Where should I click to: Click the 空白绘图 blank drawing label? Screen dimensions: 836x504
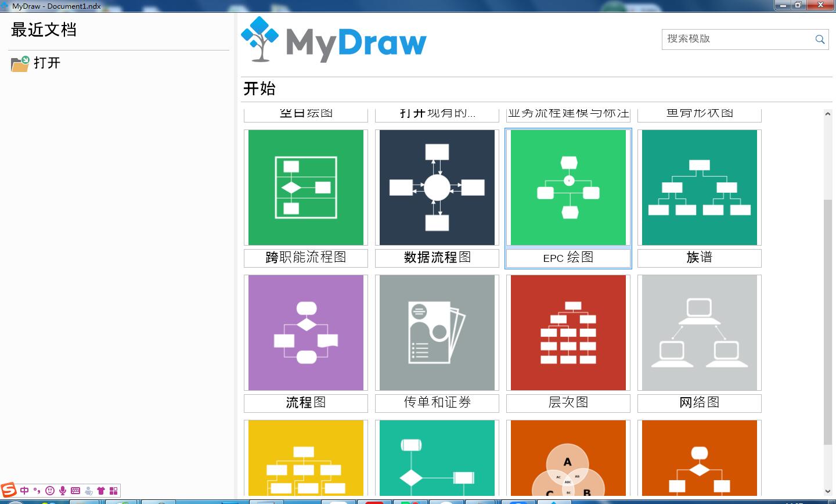click(306, 114)
